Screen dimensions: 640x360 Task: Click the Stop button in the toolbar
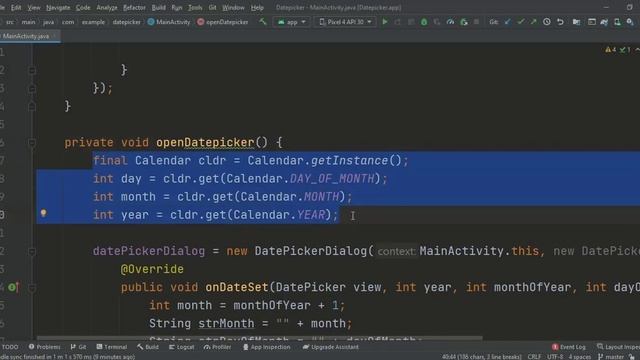point(476,22)
